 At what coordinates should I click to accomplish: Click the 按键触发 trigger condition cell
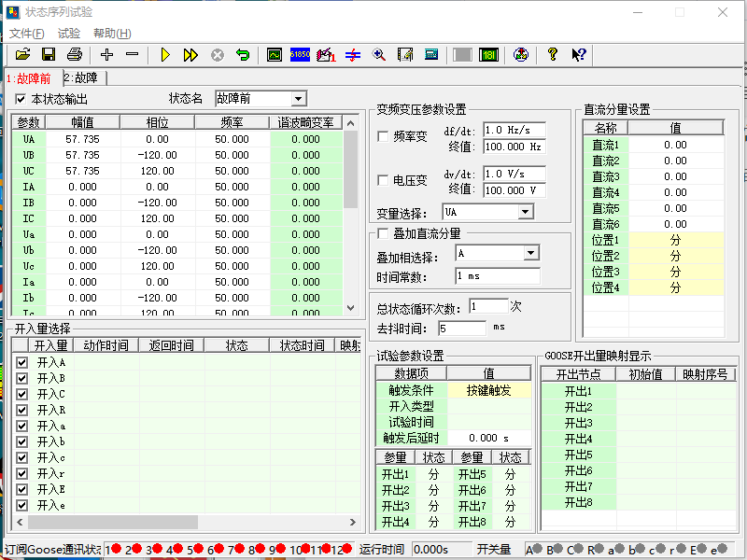[x=488, y=391]
